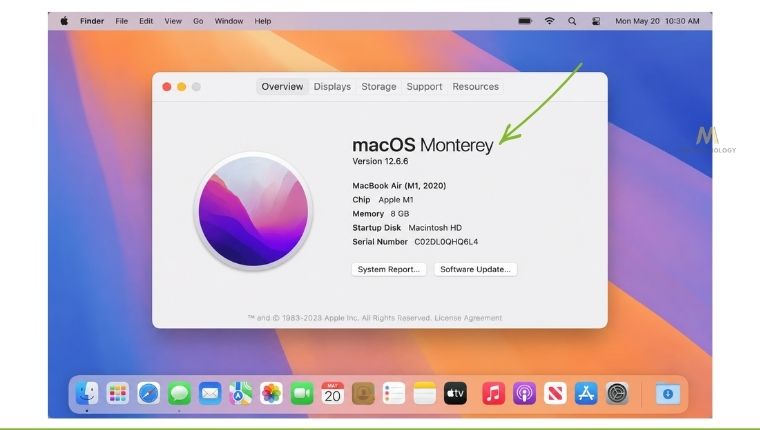Viewport: 760px width, 430px height.
Task: Open the File menu
Action: [122, 21]
